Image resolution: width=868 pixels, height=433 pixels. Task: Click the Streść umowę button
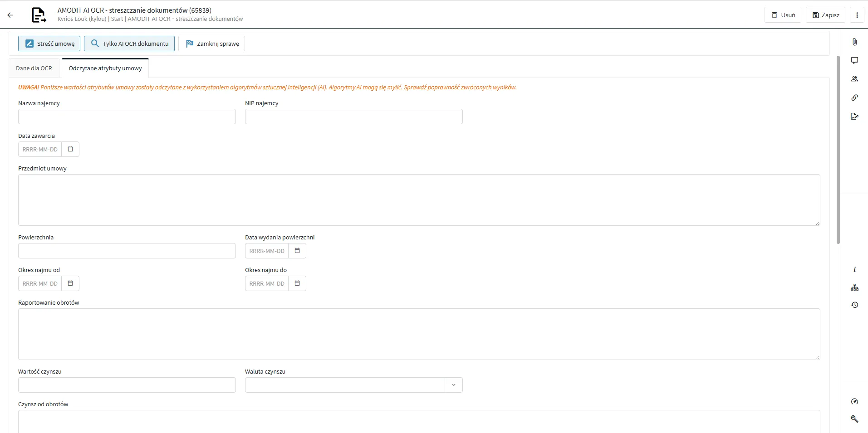click(49, 44)
